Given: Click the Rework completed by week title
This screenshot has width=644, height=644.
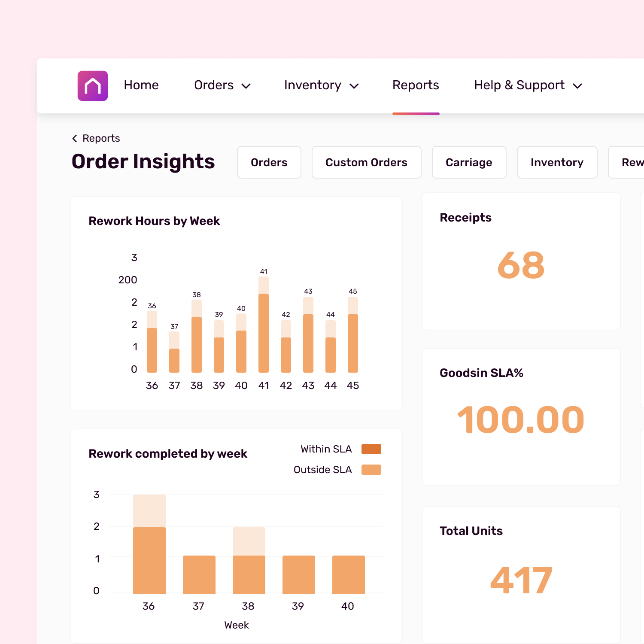Looking at the screenshot, I should [x=168, y=454].
